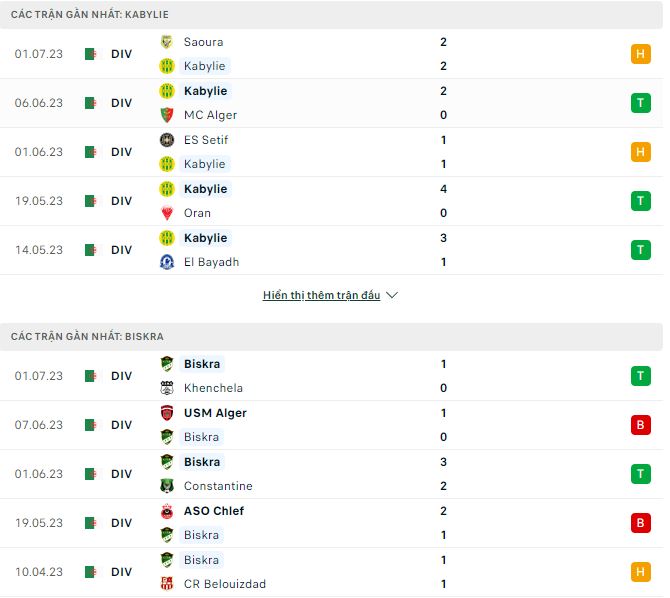Click the orange H badge for Saoura match
This screenshot has height=598, width=670.
pyautogui.click(x=641, y=54)
